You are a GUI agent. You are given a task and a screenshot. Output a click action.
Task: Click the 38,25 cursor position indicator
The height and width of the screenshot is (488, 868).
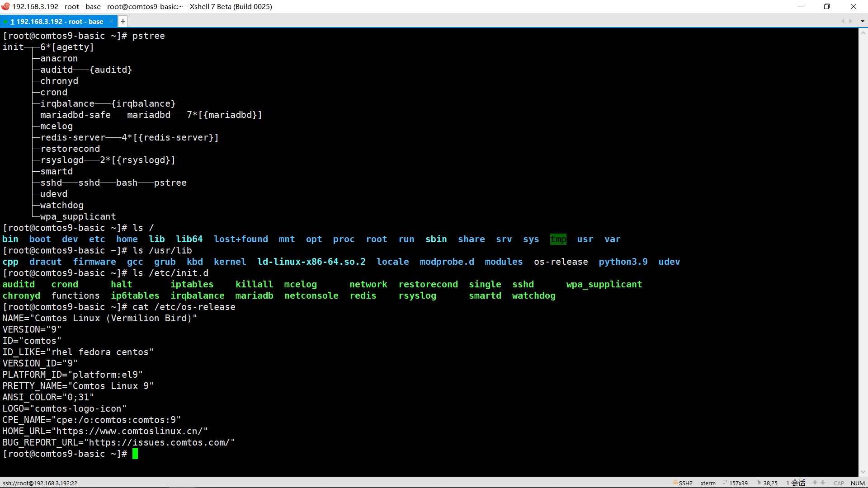pos(770,483)
